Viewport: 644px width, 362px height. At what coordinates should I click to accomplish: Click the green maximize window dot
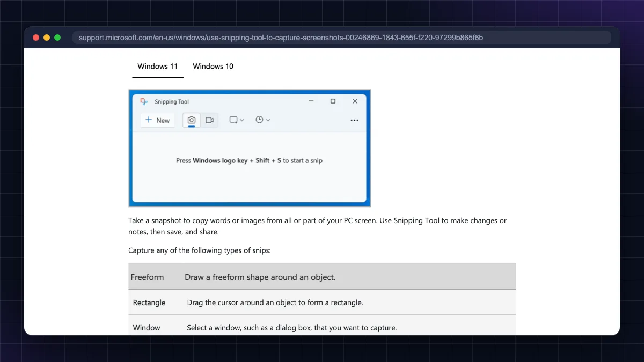coord(57,38)
